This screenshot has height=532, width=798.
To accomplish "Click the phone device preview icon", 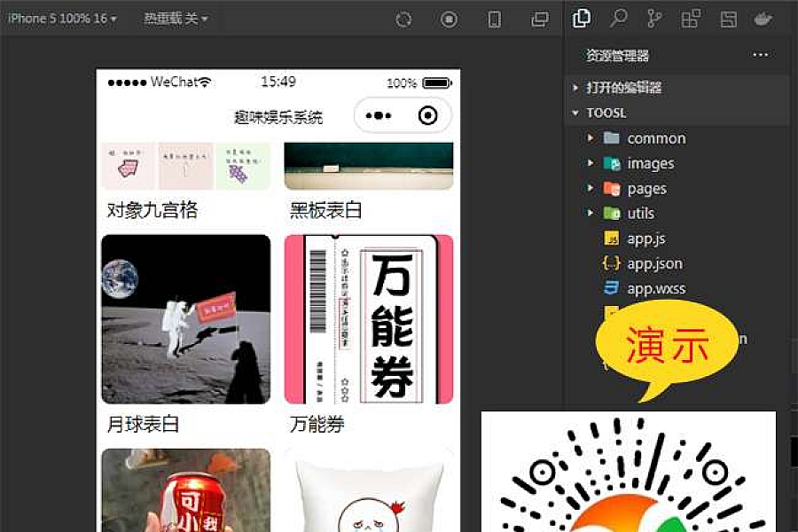I will [x=494, y=20].
